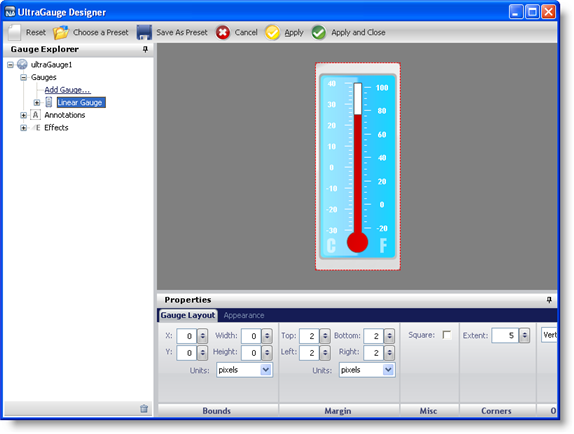Image resolution: width=574 pixels, height=434 pixels.
Task: Click the Right margin input field
Action: 374,353
